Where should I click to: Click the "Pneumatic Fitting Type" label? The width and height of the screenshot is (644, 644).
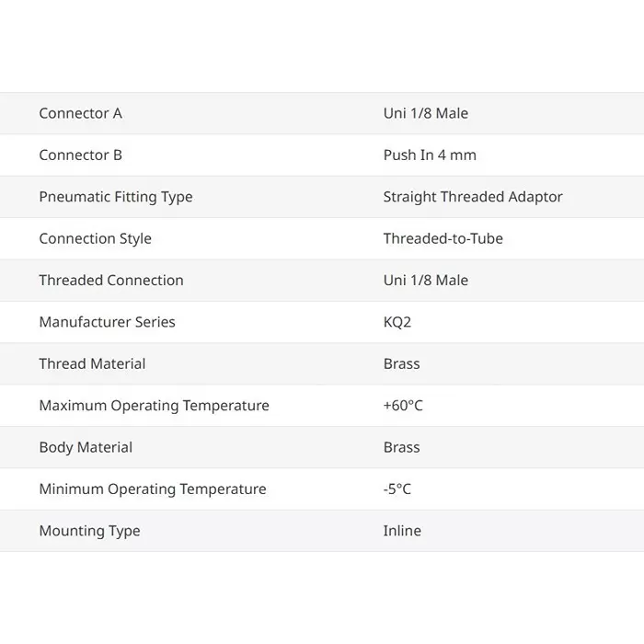116,197
